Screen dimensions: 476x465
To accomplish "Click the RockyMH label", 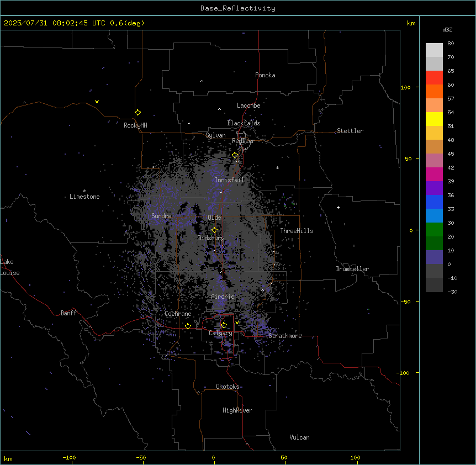I will click(x=135, y=125).
